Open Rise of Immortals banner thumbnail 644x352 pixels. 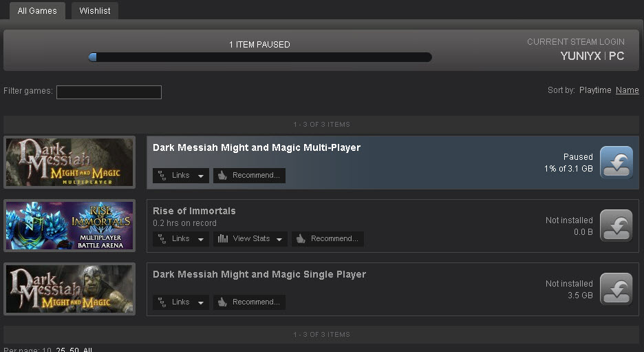pos(69,226)
